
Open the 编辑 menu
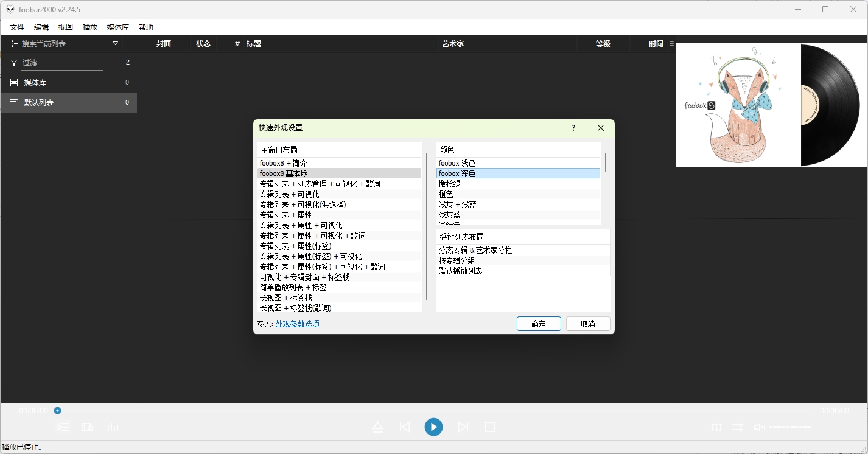coord(41,27)
